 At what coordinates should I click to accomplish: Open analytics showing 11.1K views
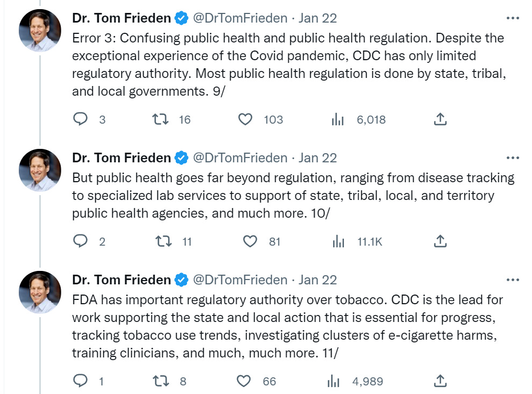[338, 242]
